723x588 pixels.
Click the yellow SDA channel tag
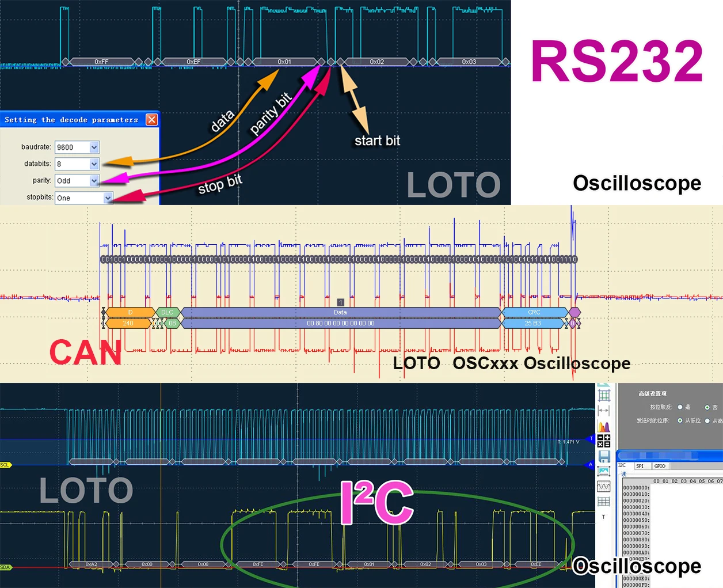click(x=5, y=567)
